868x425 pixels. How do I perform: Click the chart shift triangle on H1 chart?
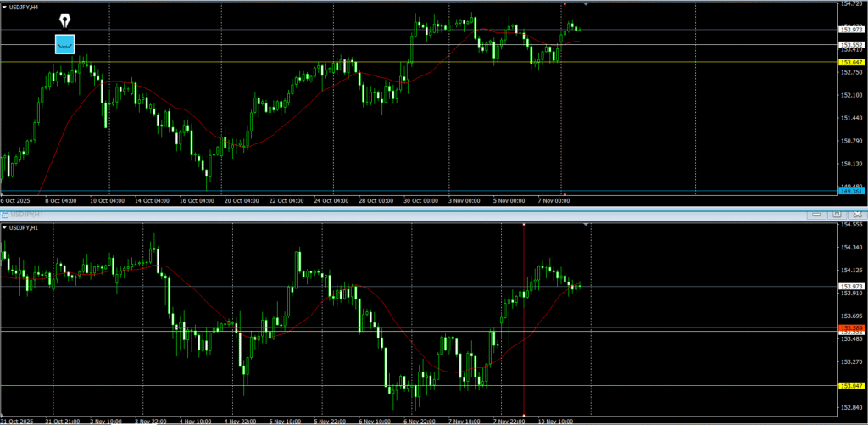coord(587,225)
